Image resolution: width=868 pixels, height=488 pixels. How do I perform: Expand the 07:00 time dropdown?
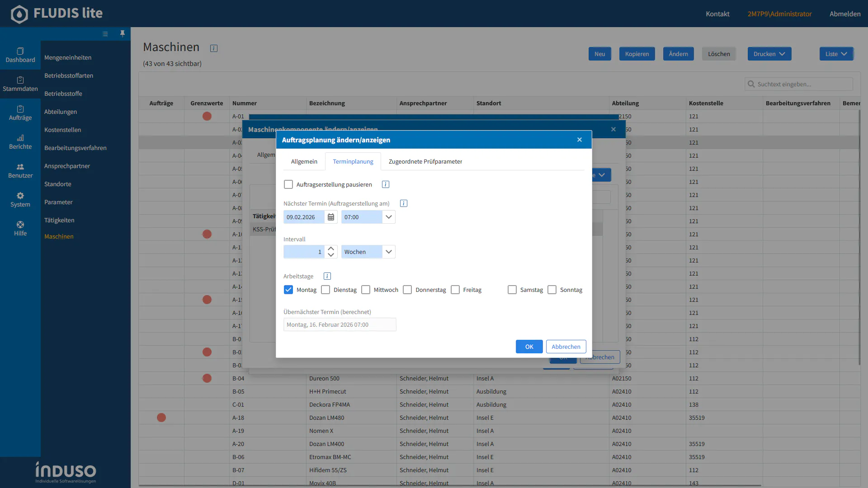(388, 217)
